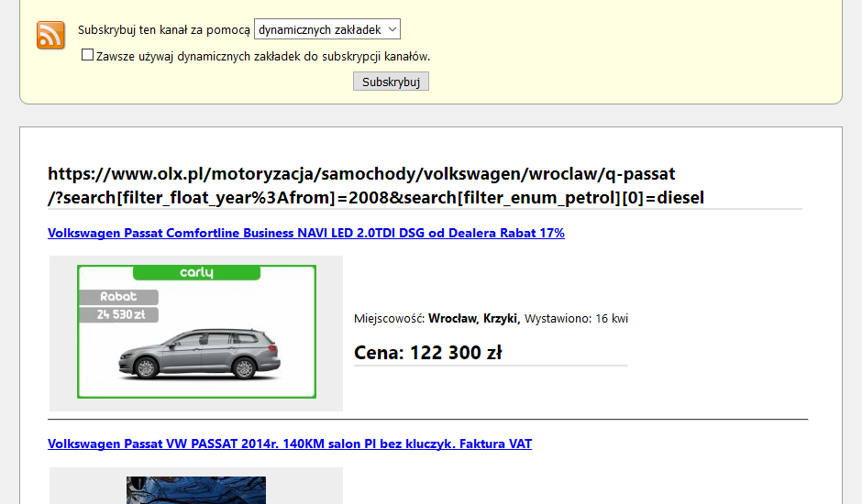Click the feed title URL olx.pl heading
Screen dimensions: 862x504
tap(376, 186)
